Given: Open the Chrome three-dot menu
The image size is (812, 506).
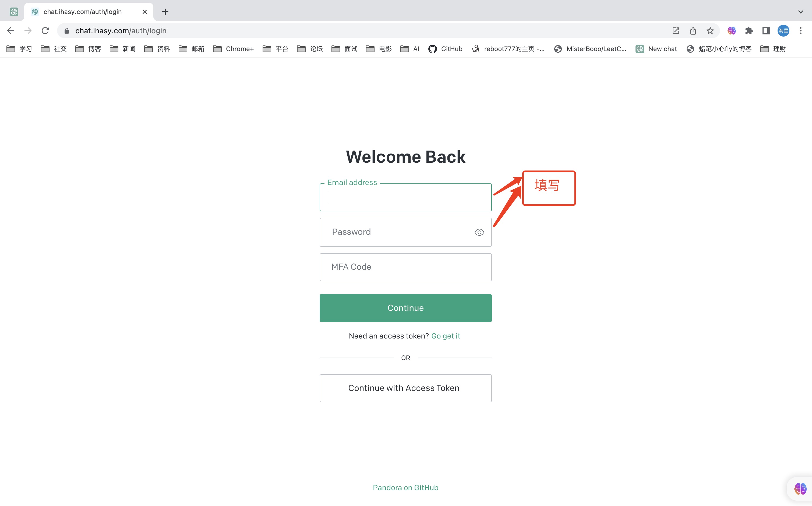Looking at the screenshot, I should coord(800,31).
